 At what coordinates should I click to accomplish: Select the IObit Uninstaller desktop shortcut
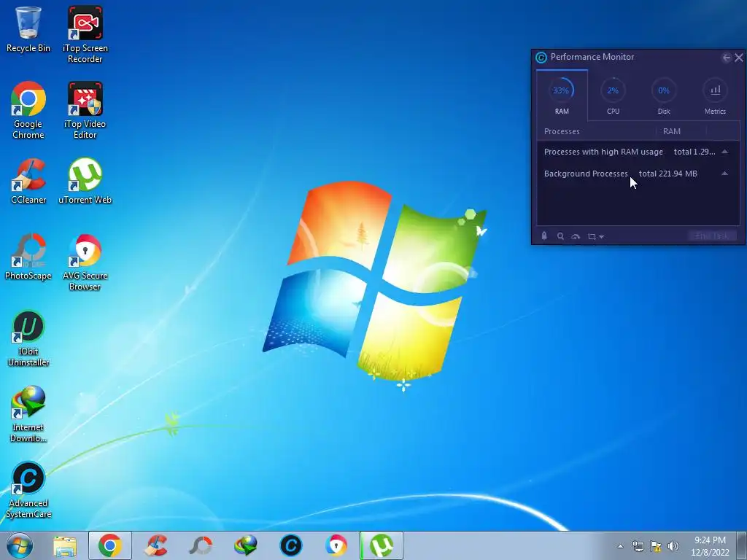(28, 338)
